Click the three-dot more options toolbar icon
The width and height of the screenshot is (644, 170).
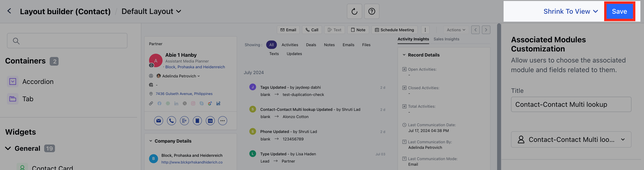(x=425, y=30)
